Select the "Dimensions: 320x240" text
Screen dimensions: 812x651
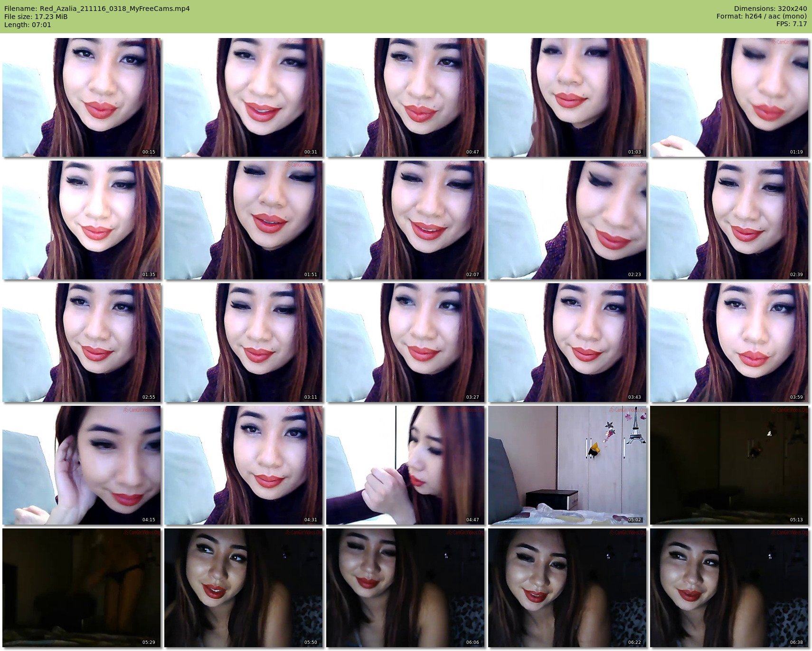tap(770, 9)
